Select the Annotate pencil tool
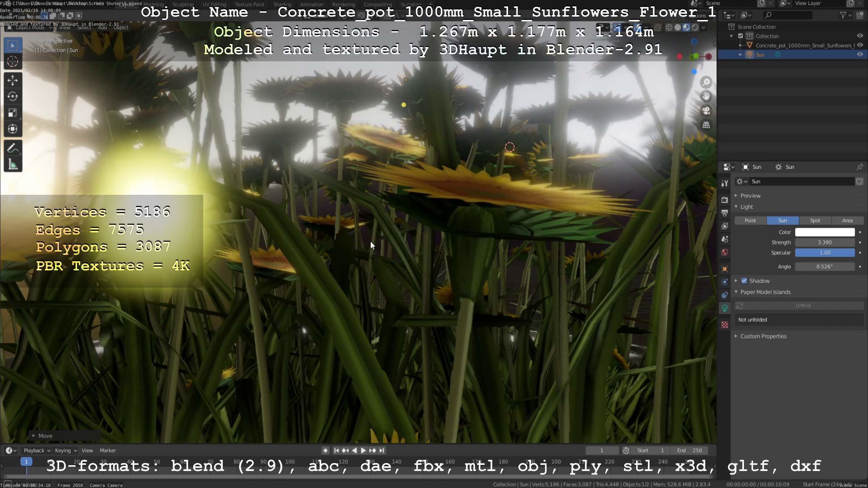Viewport: 868px width, 488px height. point(13,148)
